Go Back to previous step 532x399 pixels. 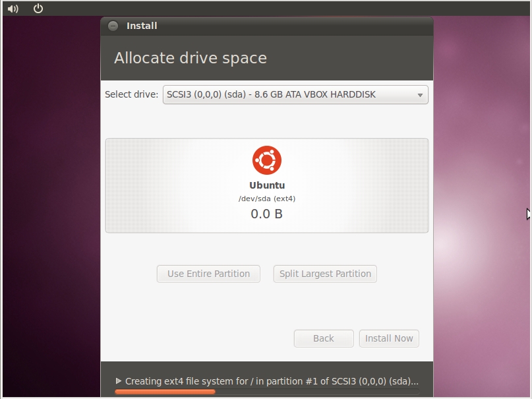tap(324, 338)
